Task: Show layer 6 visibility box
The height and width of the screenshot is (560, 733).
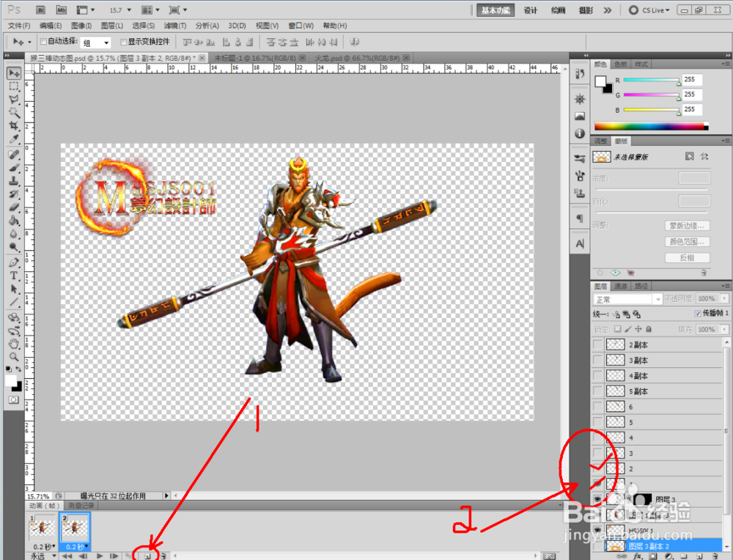Action: pyautogui.click(x=597, y=407)
